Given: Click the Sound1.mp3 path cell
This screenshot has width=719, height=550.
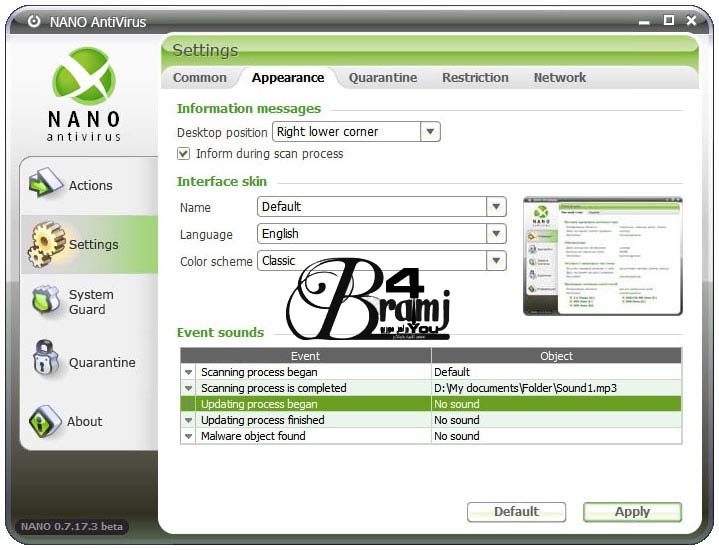Looking at the screenshot, I should [x=556, y=388].
